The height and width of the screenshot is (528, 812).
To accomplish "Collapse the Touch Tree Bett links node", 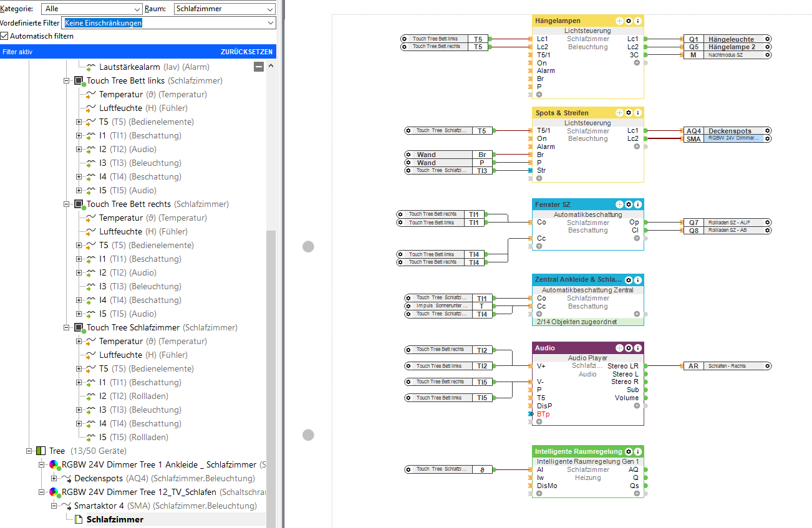I will tap(67, 81).
